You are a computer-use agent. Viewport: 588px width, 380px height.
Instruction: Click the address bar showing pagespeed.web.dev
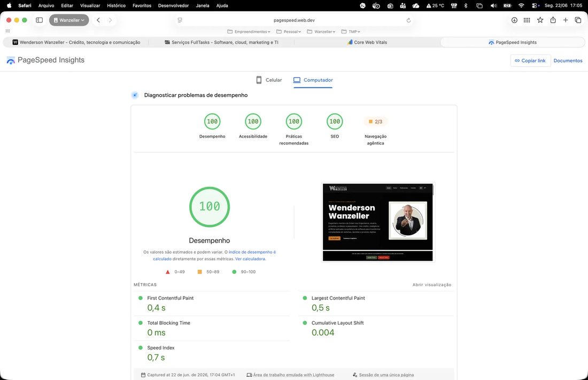(x=294, y=20)
